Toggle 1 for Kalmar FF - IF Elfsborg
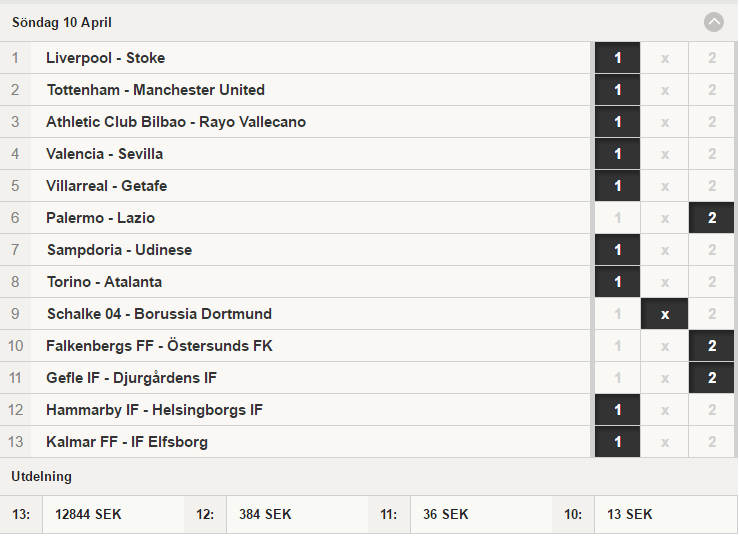 coord(617,442)
